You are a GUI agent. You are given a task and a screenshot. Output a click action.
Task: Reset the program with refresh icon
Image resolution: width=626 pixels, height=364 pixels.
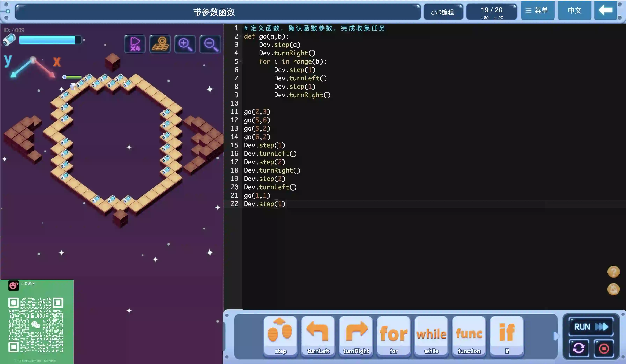point(578,348)
